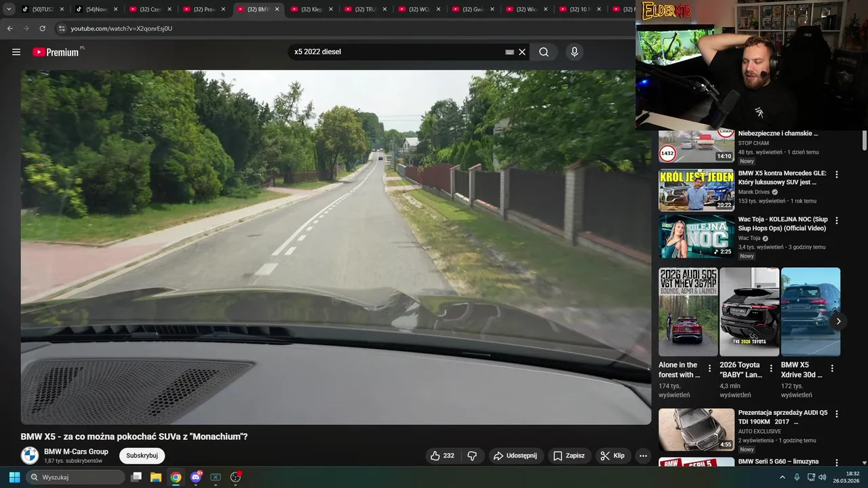Create a clip with Klip button

click(612, 455)
